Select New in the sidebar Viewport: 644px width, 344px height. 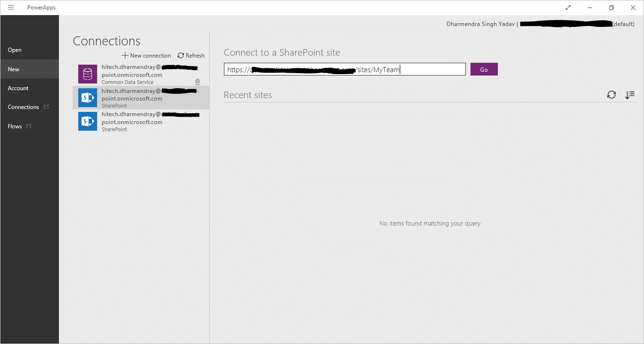pos(30,69)
